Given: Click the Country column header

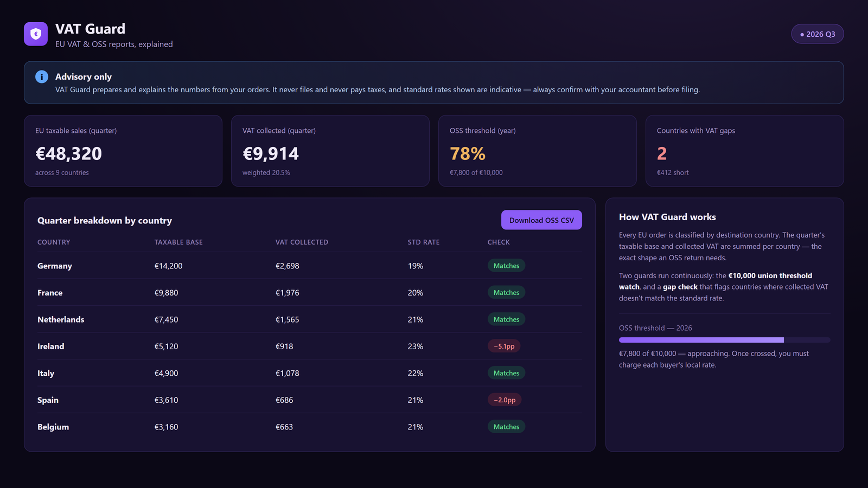Looking at the screenshot, I should pos(54,242).
